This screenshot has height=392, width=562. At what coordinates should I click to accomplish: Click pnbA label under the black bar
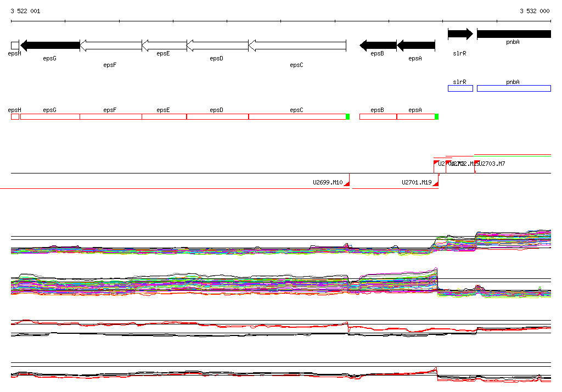(513, 42)
